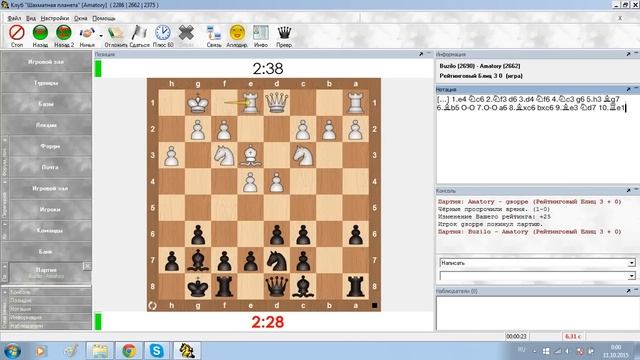The width and height of the screenshot is (640, 360).
Task: Add time with the Плюс 60 clock
Action: pyautogui.click(x=162, y=33)
